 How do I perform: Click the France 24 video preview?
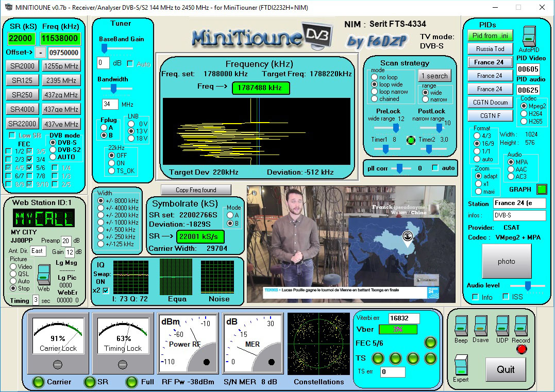351,244
